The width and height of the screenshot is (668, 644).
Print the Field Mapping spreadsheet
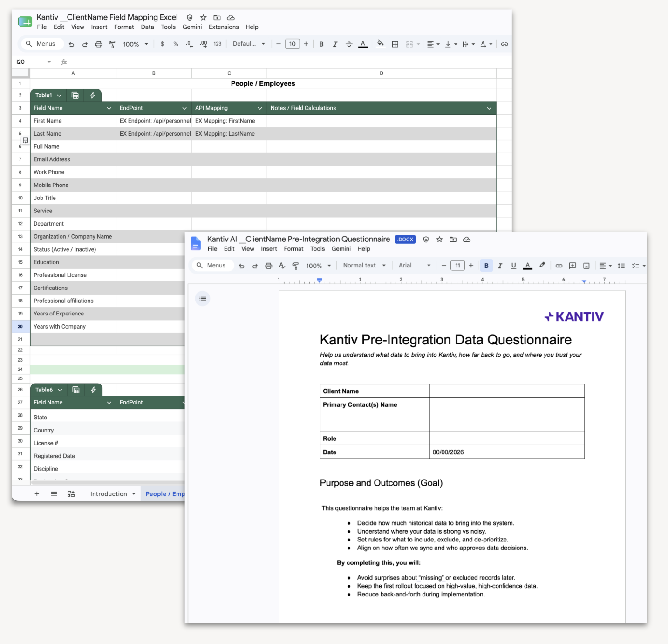coord(99,44)
